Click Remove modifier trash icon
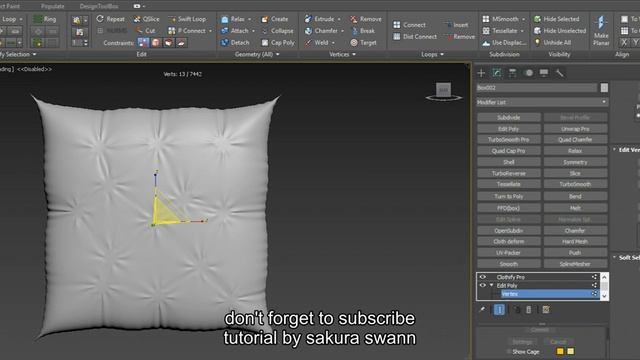The height and width of the screenshot is (360, 640). [529, 310]
